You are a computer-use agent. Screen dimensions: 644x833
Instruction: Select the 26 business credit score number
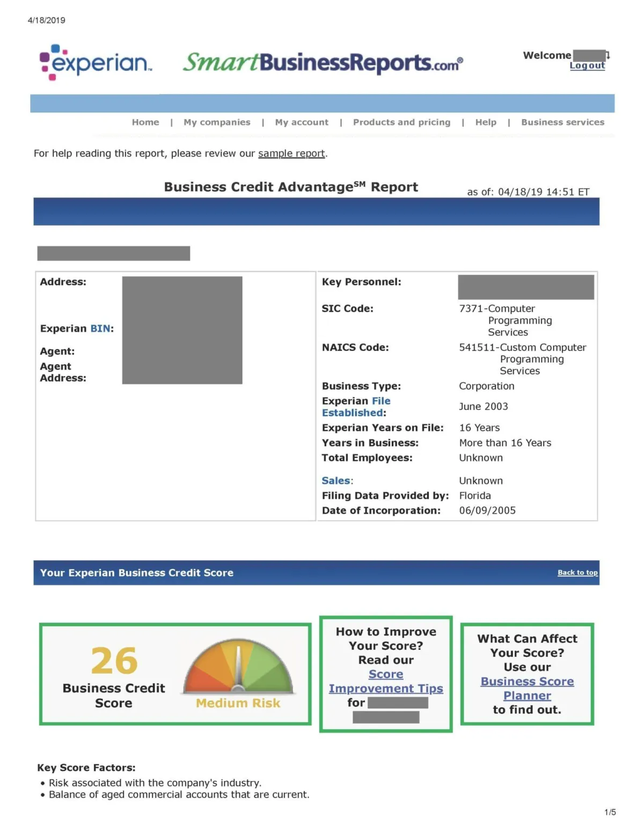pos(114,661)
